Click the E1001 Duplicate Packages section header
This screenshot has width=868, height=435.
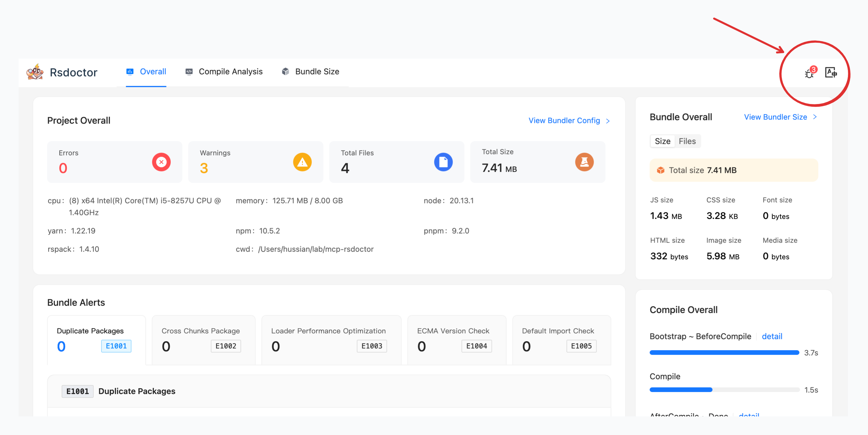[329, 391]
